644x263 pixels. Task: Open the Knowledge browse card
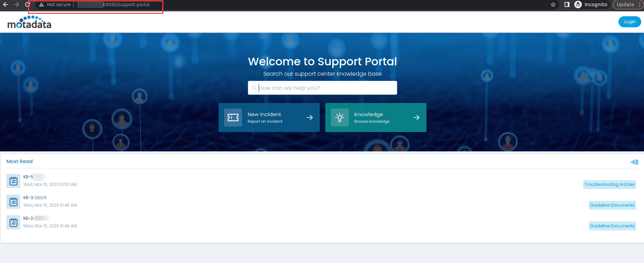(x=376, y=118)
